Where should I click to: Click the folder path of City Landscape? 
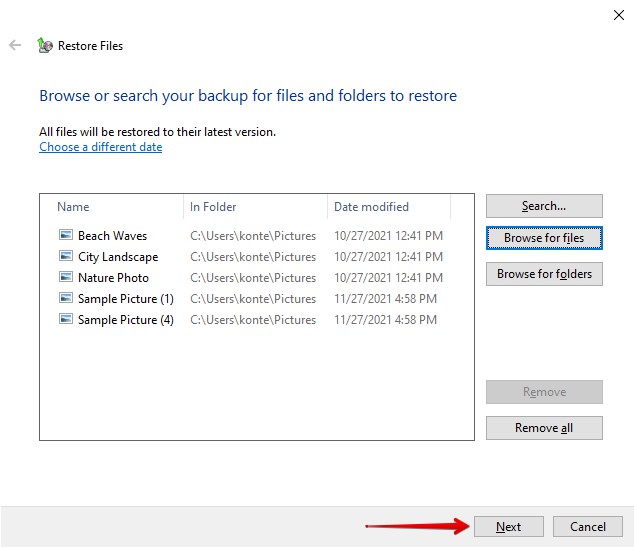253,257
